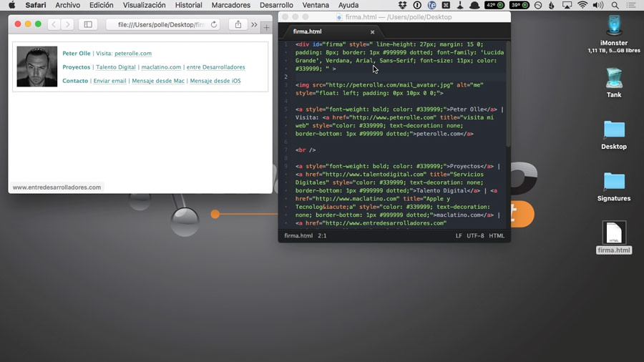
Task: Click the Mensaje desde iOS link
Action: click(x=215, y=81)
